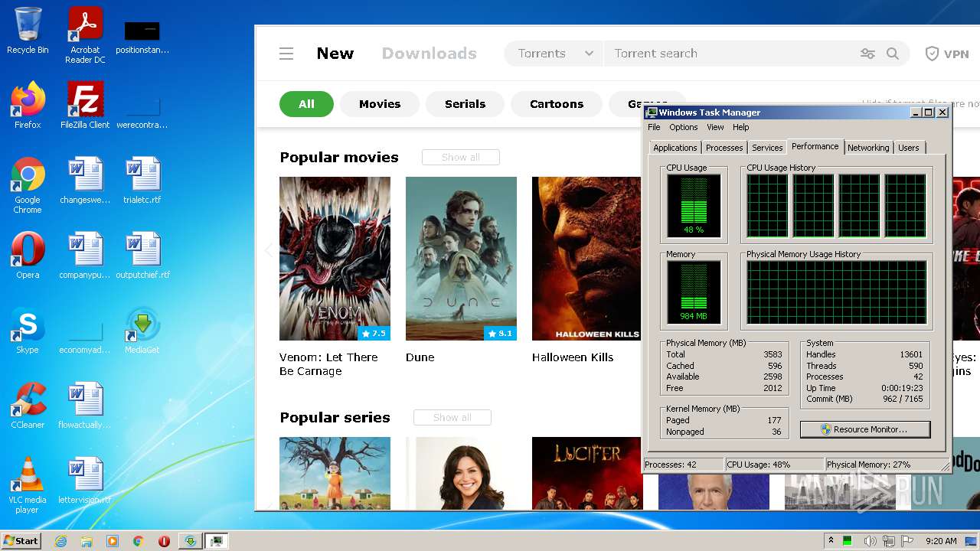
Task: Open Options menu in Task Manager
Action: (684, 127)
